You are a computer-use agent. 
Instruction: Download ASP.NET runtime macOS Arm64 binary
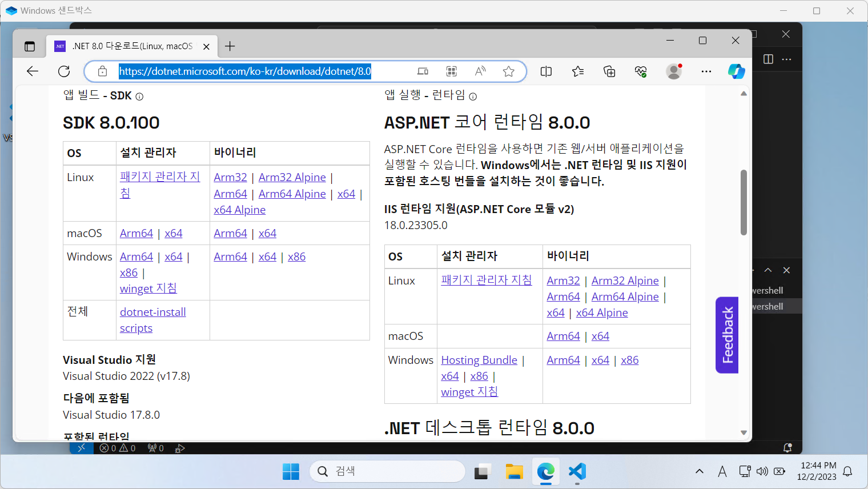[563, 336]
